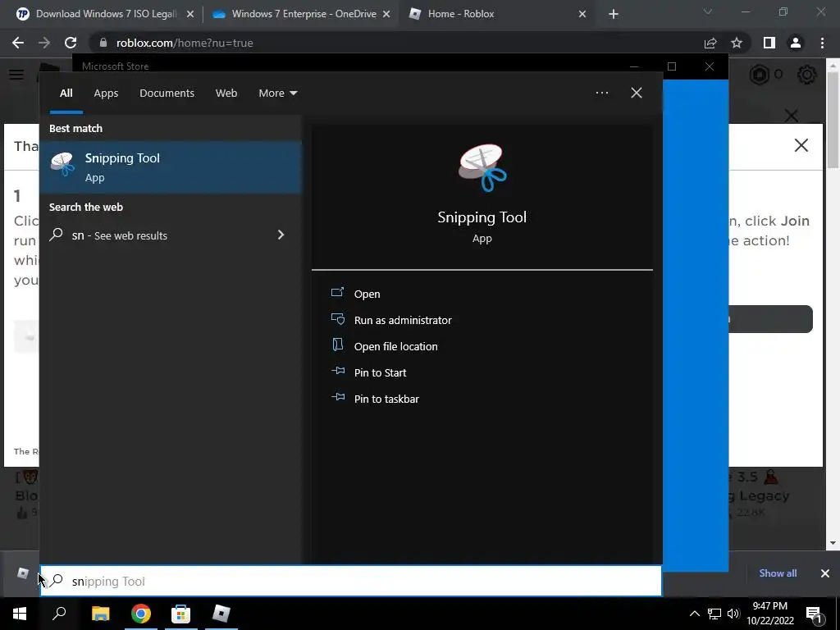This screenshot has height=630, width=840.
Task: Bookmark this page with star icon
Action: (x=737, y=43)
